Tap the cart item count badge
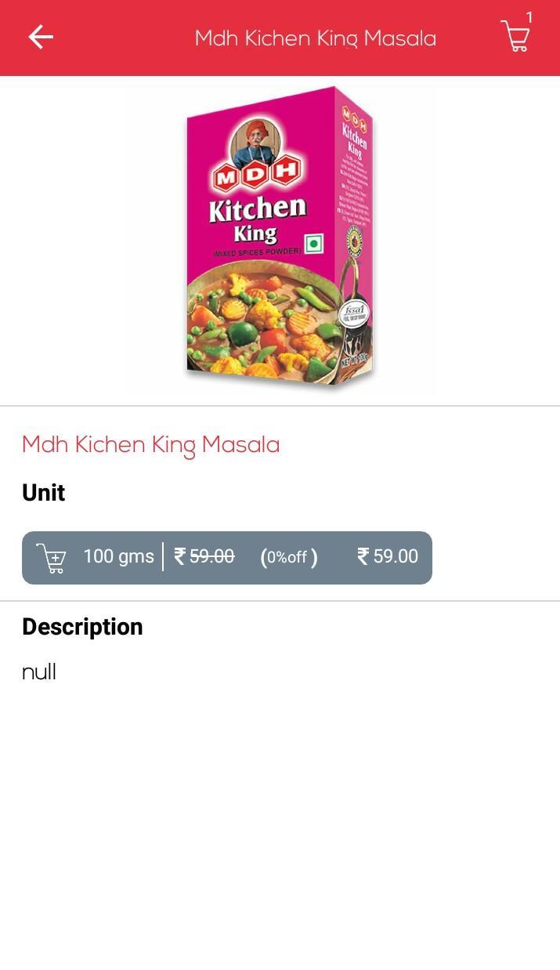Viewport: 560px width, 970px height. (x=529, y=17)
